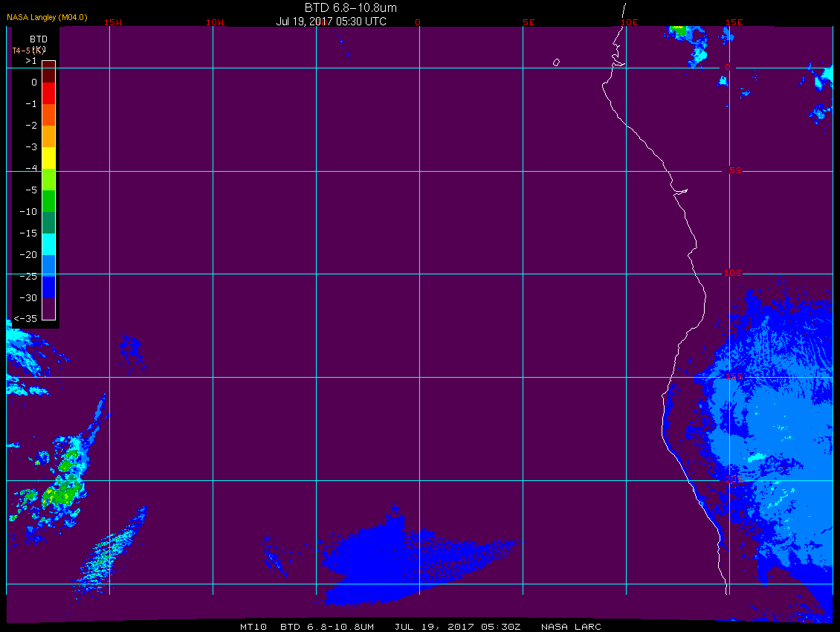Select the cyan swatch between -15 and -20

pos(49,244)
